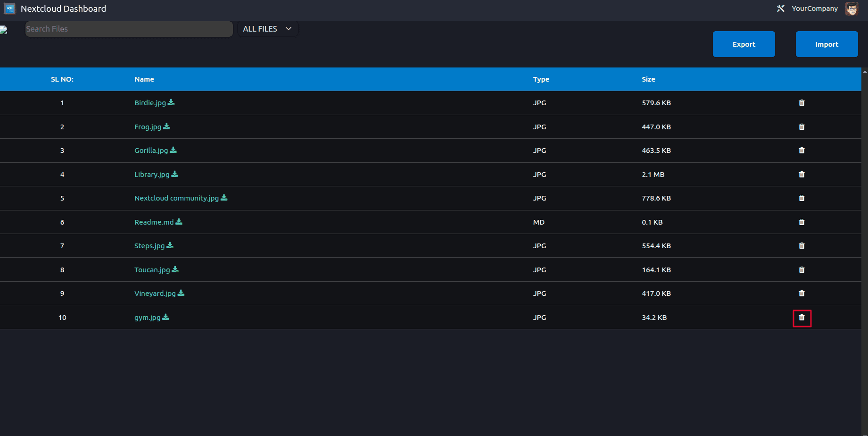The width and height of the screenshot is (868, 436).
Task: Open the Vineyard.jpg file link
Action: (x=155, y=293)
